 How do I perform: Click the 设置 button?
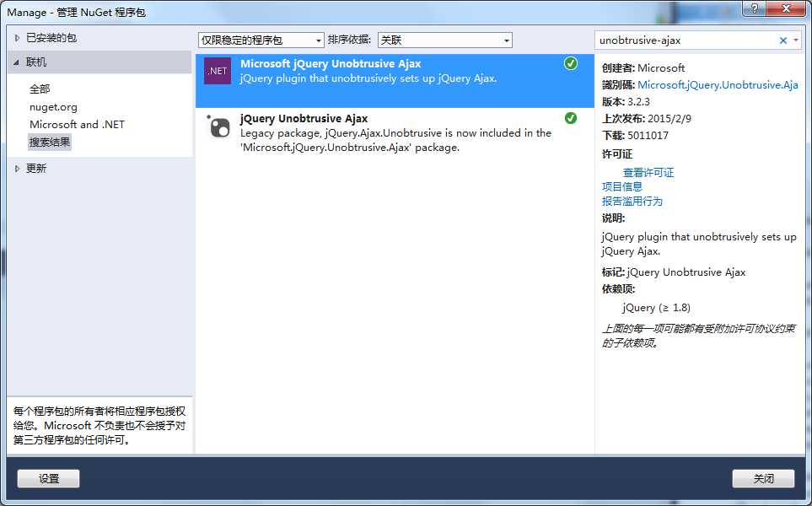click(x=49, y=478)
